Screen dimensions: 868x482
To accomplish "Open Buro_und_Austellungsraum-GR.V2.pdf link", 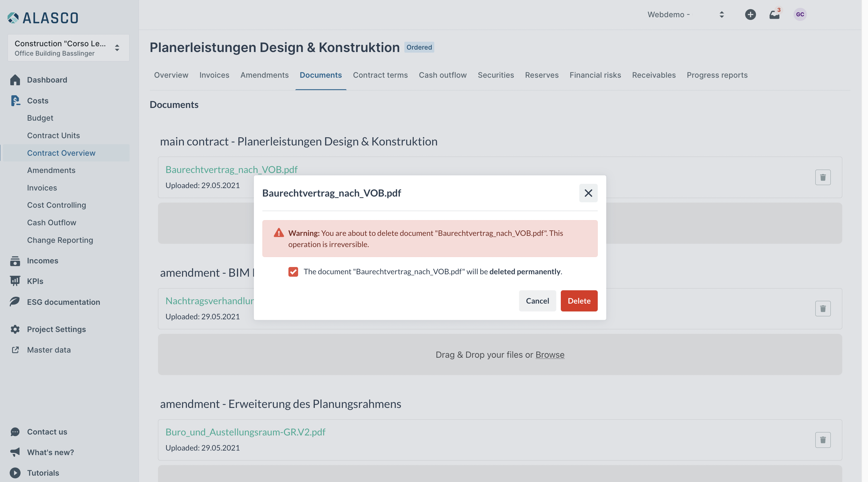I will [x=245, y=432].
